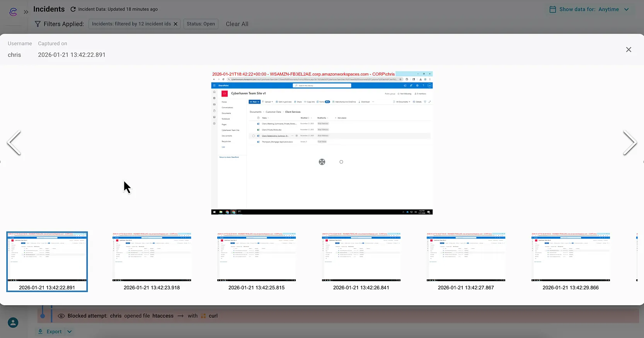Click the captured timestamp 2026-01-21 13:42:22.891 header
The image size is (644, 338).
(72, 55)
